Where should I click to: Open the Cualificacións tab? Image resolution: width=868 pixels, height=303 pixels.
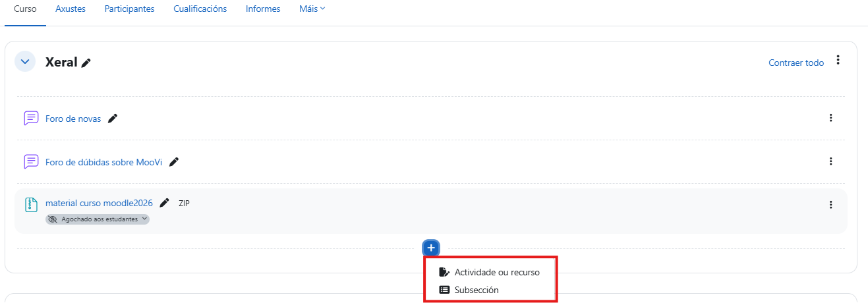point(200,9)
